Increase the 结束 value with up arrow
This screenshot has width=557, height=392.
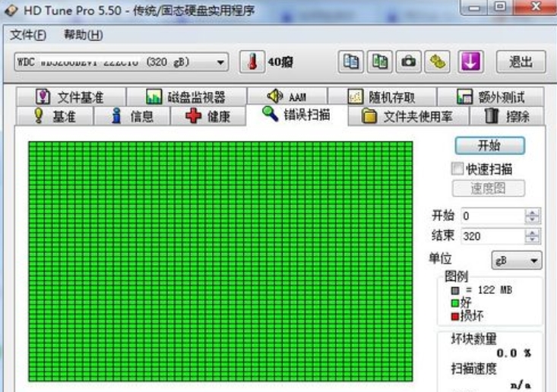533,232
